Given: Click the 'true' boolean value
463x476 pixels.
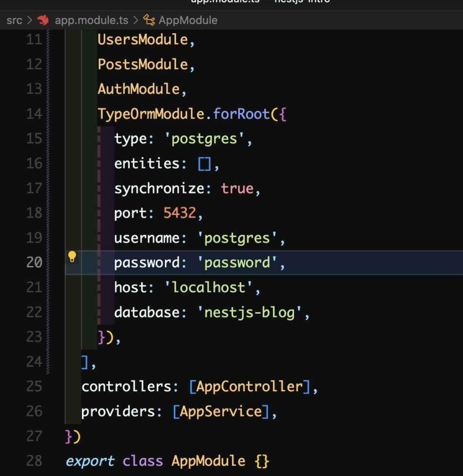Looking at the screenshot, I should (x=237, y=188).
